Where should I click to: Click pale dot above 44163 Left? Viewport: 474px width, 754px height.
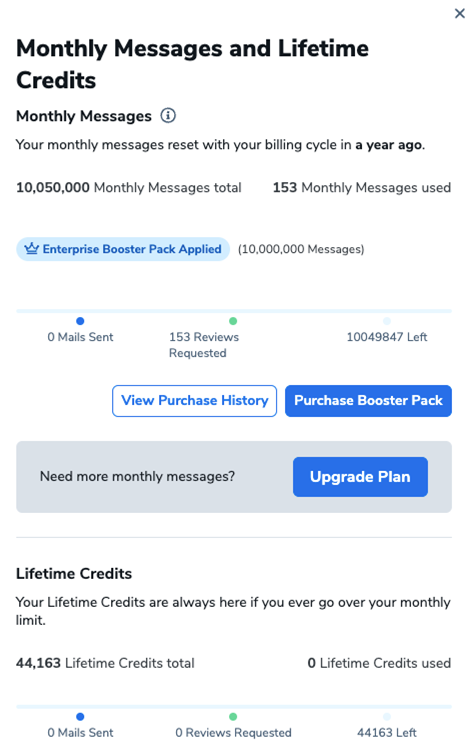[x=387, y=716]
